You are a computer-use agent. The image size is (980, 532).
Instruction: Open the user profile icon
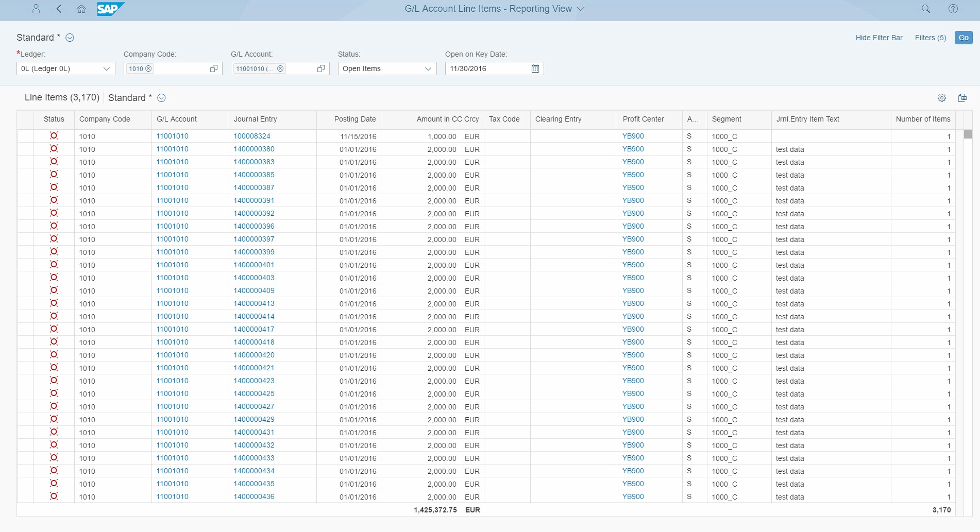tap(36, 9)
